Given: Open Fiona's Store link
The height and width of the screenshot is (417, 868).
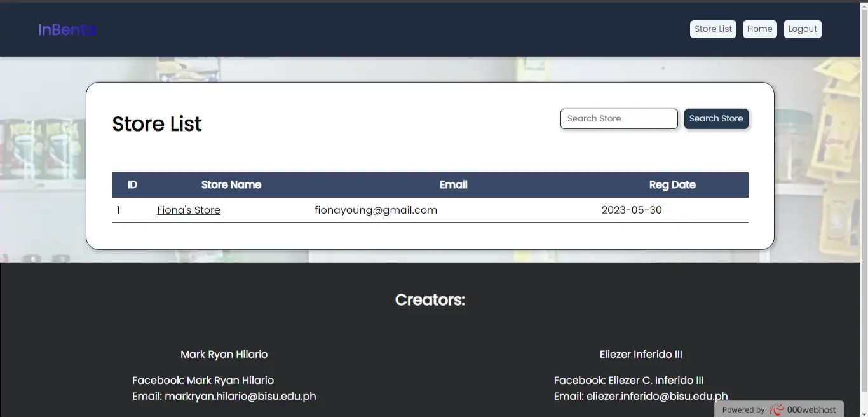Looking at the screenshot, I should coord(189,210).
